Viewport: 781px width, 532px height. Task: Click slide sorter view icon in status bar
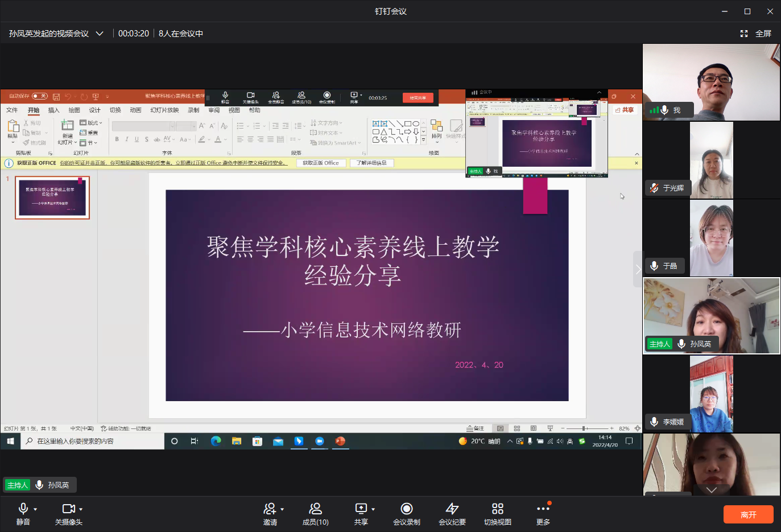coord(517,428)
